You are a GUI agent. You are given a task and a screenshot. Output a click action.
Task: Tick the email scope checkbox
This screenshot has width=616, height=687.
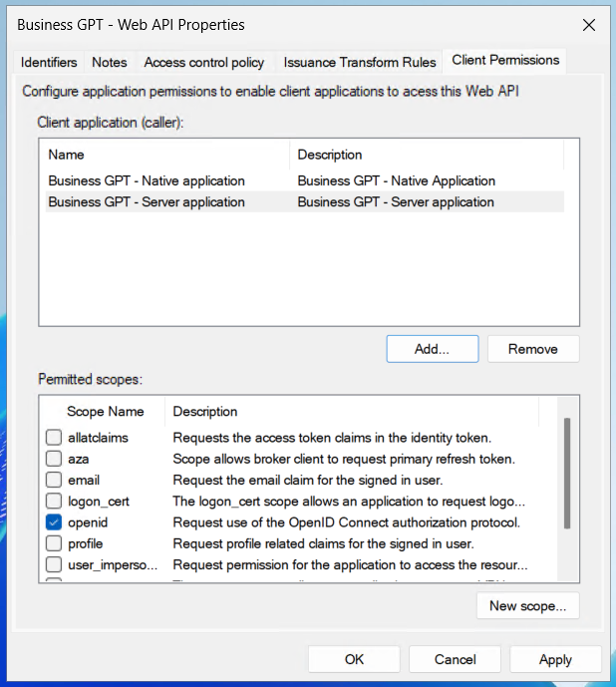[x=54, y=480]
